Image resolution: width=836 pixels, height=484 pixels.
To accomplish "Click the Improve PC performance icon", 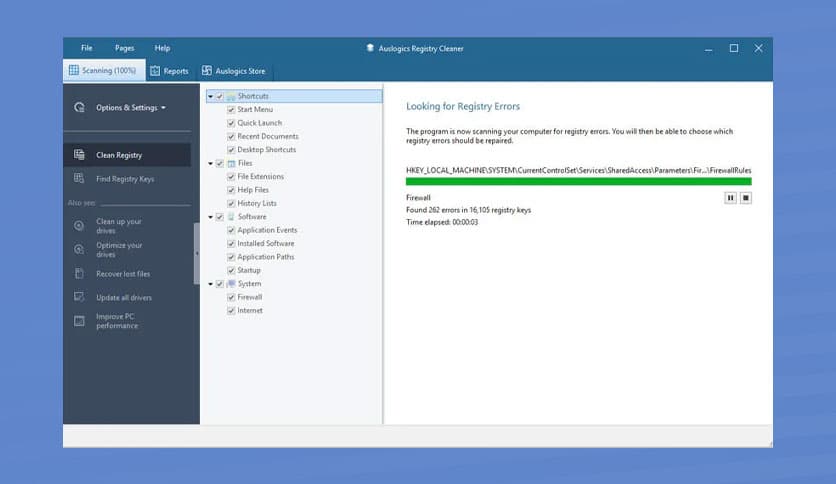I will tap(79, 321).
